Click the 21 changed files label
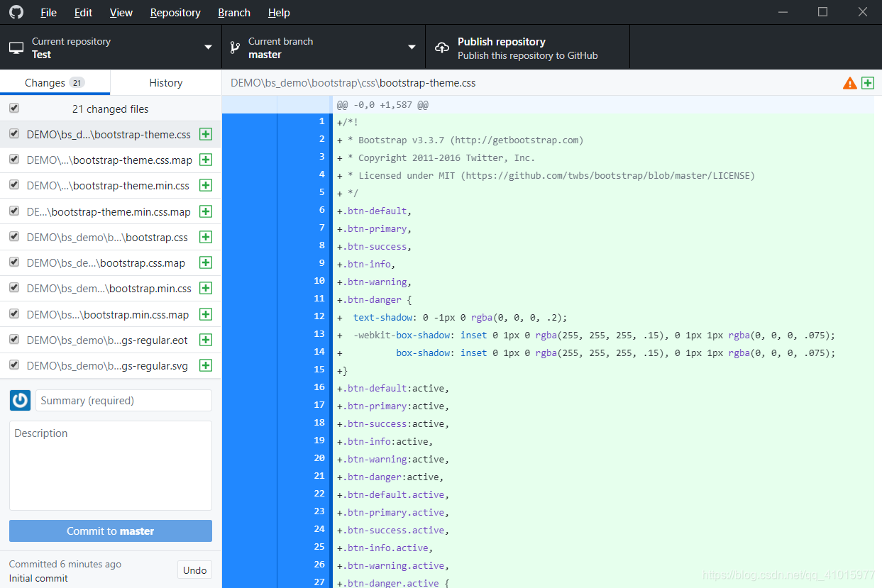Image resolution: width=882 pixels, height=588 pixels. click(111, 109)
